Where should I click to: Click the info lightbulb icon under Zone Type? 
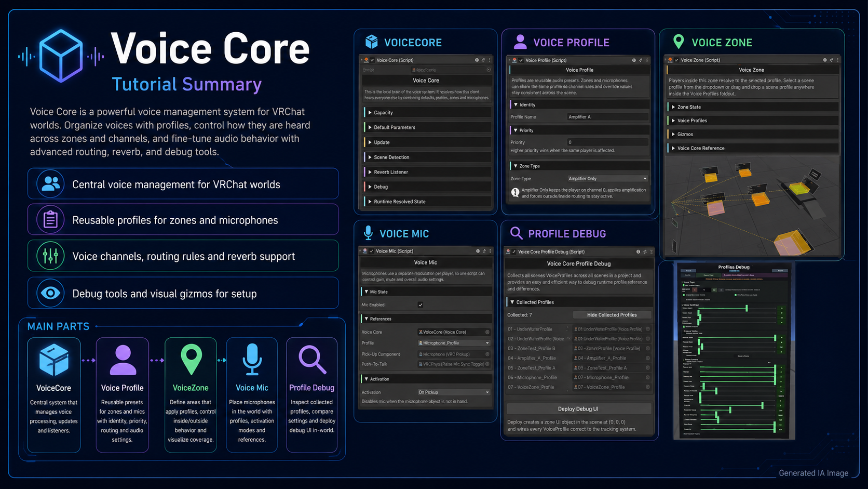click(515, 192)
